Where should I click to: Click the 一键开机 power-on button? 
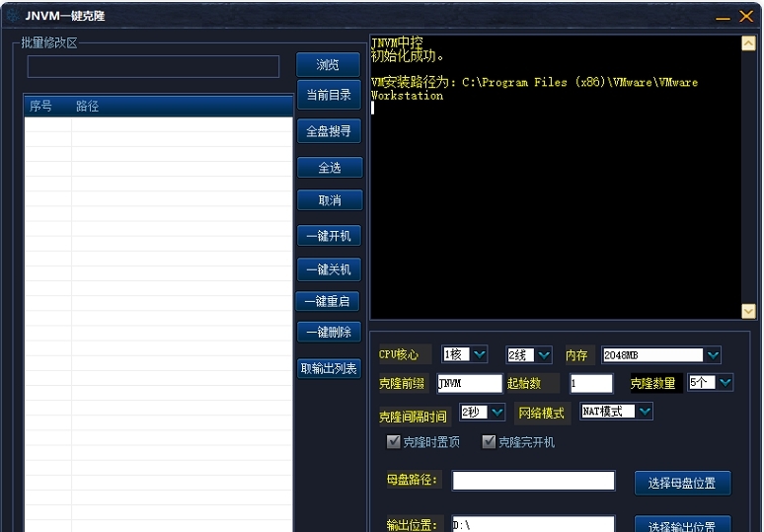coord(329,236)
